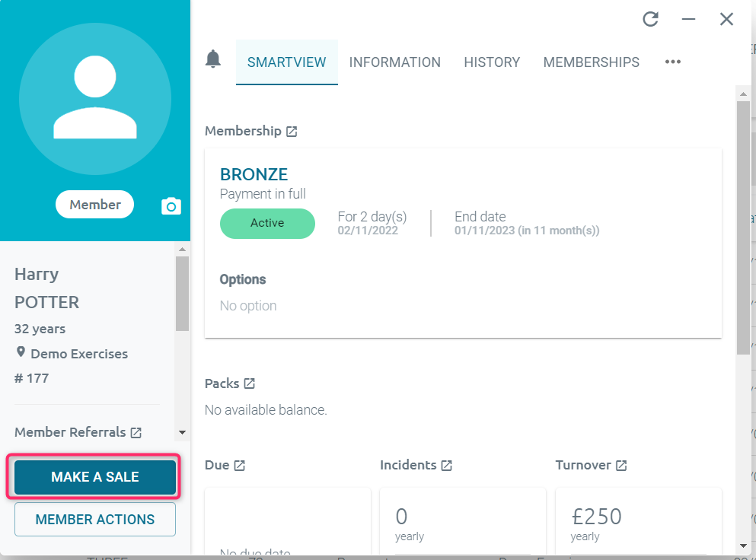Click the MAKE A SALE button
This screenshot has width=756, height=560.
pos(95,477)
